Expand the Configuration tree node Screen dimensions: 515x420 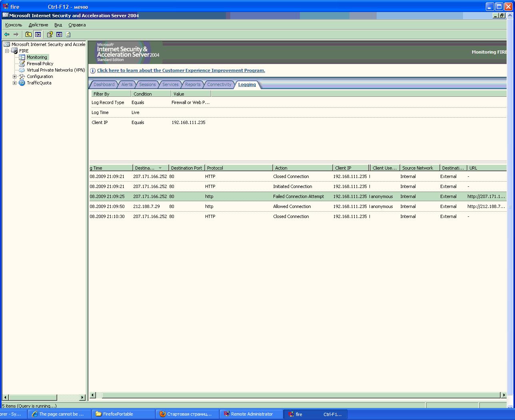(14, 76)
